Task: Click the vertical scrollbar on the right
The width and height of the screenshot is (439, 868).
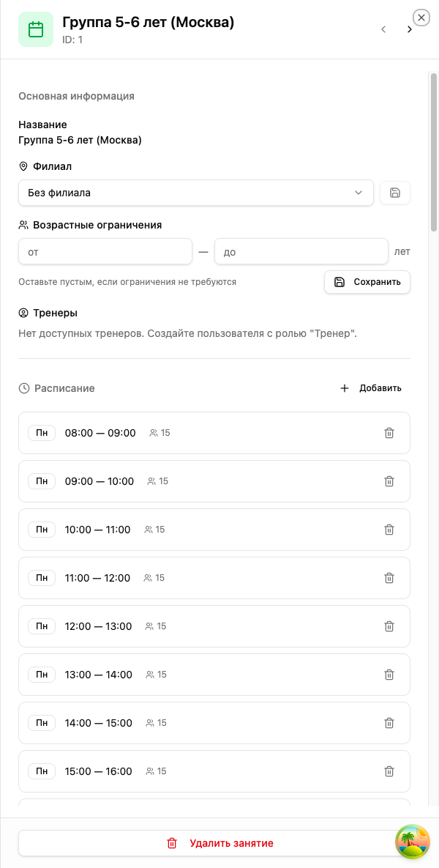Action: (x=434, y=152)
